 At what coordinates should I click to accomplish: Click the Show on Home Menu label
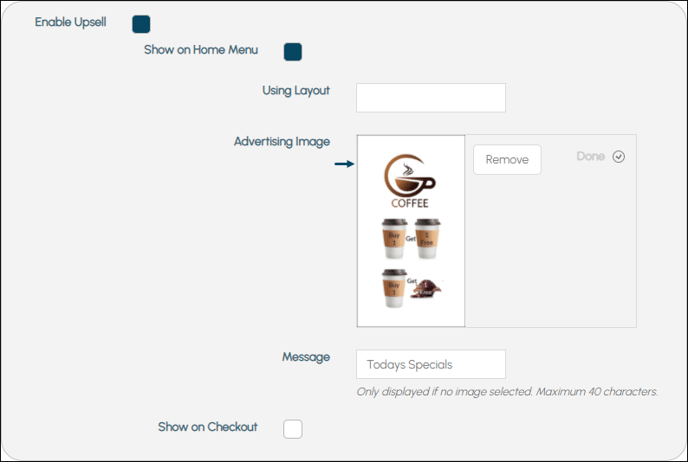tap(201, 50)
